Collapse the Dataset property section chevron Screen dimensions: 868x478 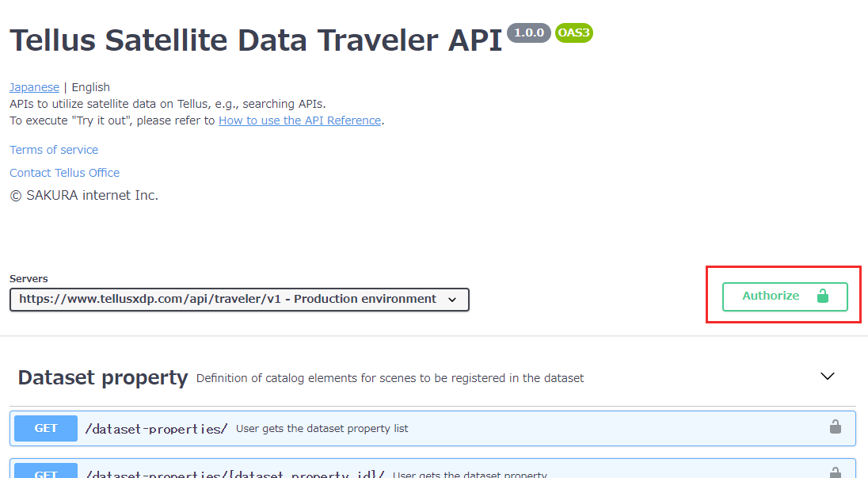[x=827, y=376]
